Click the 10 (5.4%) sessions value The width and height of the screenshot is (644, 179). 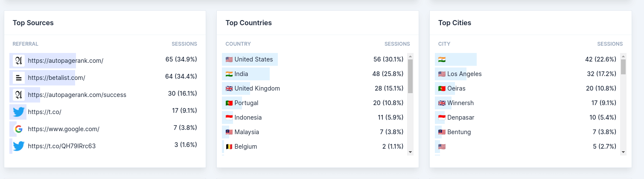pos(603,117)
